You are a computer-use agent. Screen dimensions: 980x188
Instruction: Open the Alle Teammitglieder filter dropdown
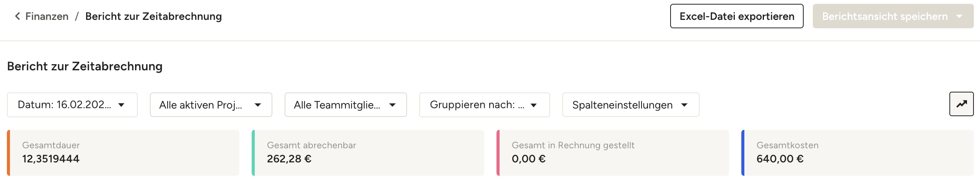pyautogui.click(x=337, y=105)
